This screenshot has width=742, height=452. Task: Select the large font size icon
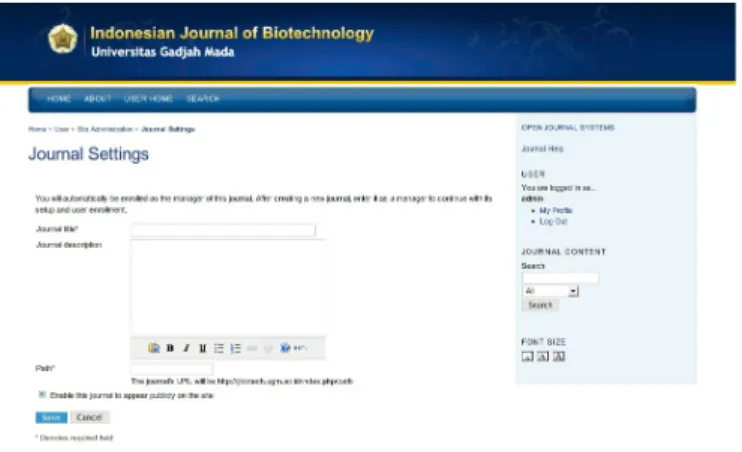[x=559, y=356]
